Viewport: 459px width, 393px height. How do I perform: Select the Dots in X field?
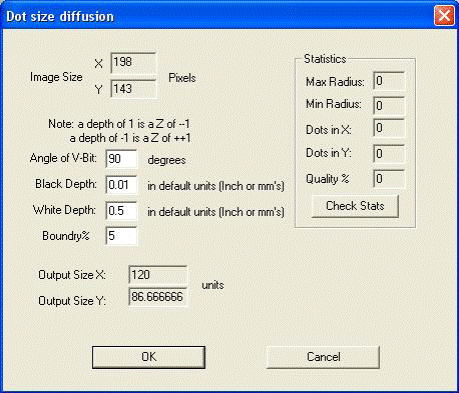[389, 128]
